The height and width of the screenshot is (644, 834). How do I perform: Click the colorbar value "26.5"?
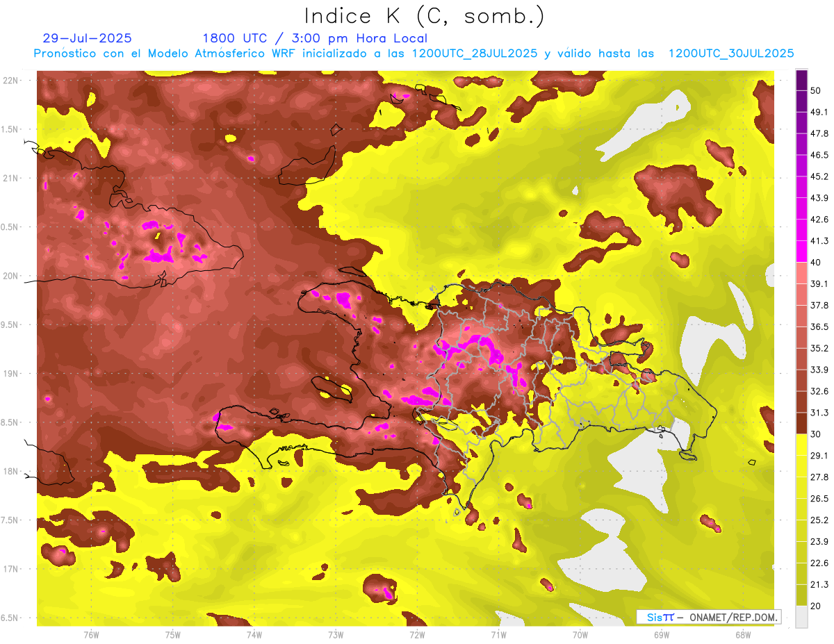tap(819, 499)
